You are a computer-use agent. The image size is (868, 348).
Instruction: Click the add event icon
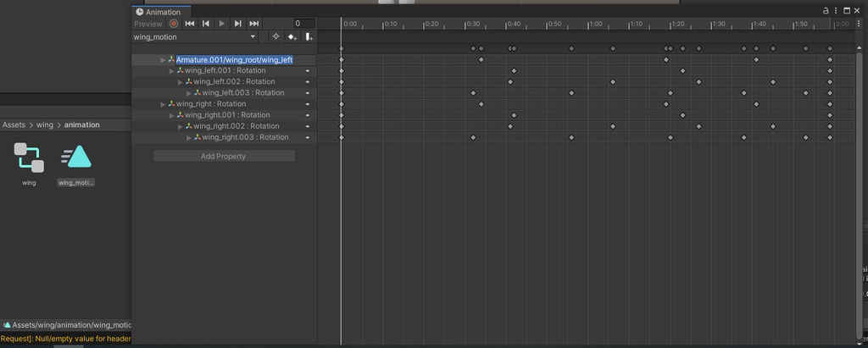[x=309, y=37]
